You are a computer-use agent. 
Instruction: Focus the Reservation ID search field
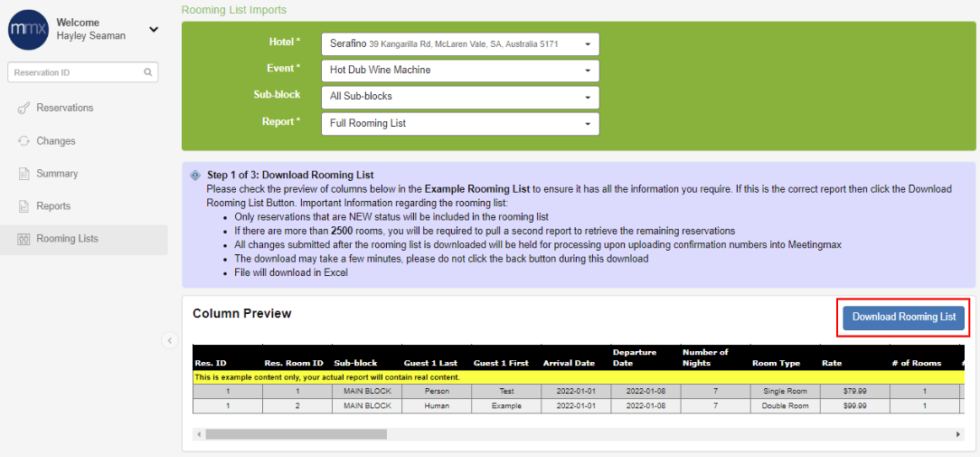pyautogui.click(x=82, y=72)
